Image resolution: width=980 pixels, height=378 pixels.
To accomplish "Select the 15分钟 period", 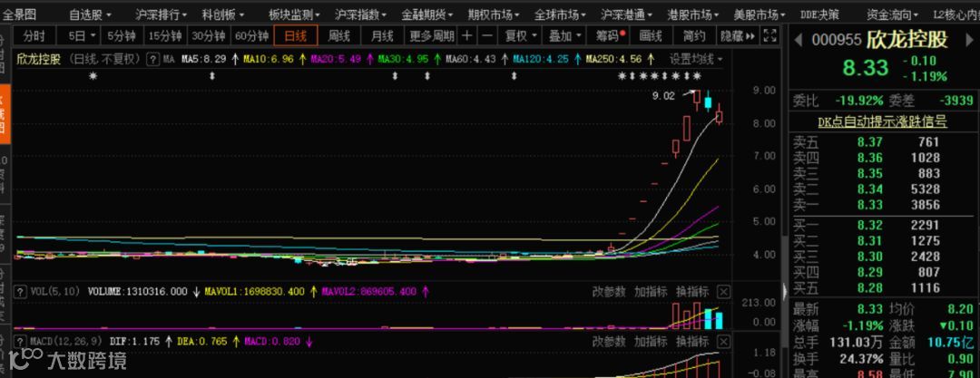I will pos(165,35).
